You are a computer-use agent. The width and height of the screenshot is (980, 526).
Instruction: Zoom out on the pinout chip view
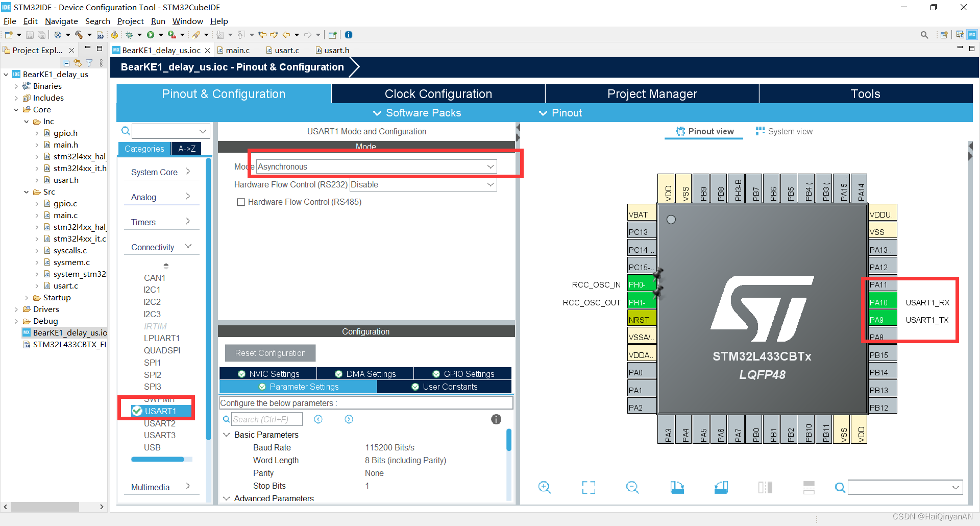(x=632, y=487)
